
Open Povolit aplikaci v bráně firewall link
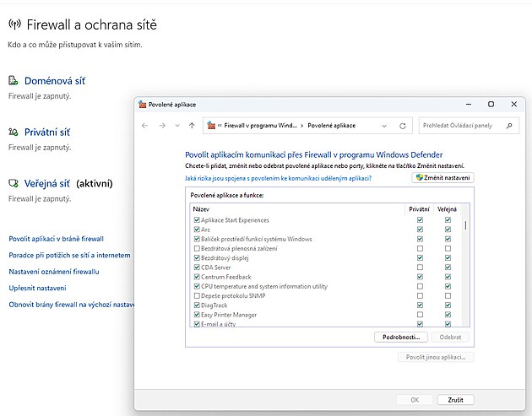(x=56, y=239)
